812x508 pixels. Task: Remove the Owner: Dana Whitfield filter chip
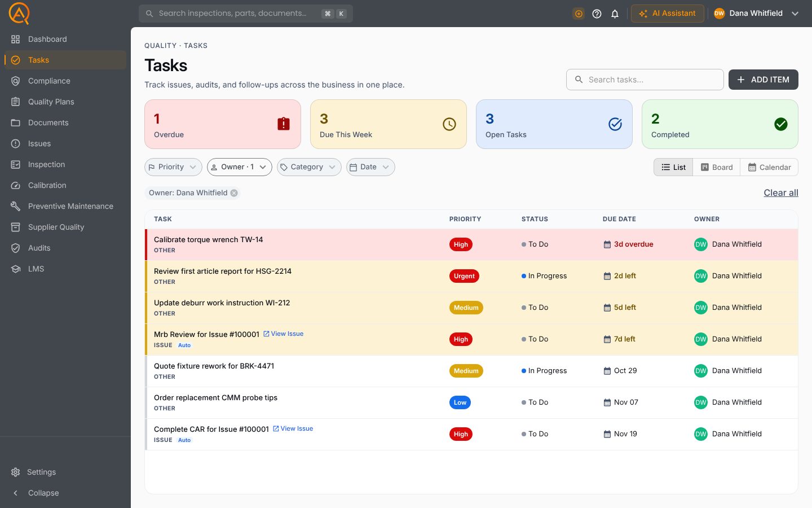(234, 193)
